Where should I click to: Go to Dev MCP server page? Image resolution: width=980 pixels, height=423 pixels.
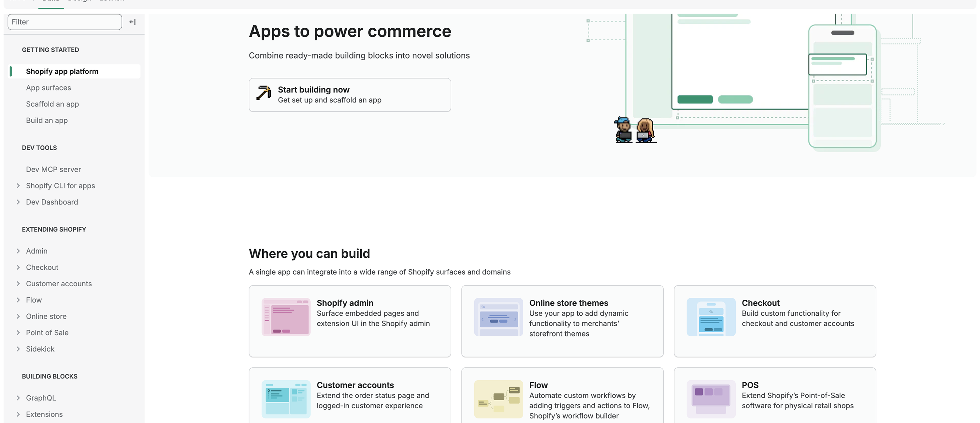[53, 170]
